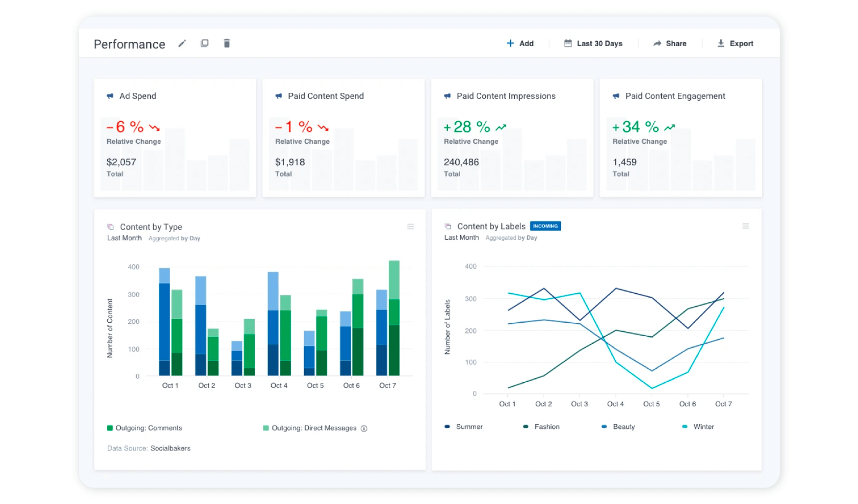The image size is (858, 504).
Task: Click the Socialbakers data source link
Action: (170, 448)
